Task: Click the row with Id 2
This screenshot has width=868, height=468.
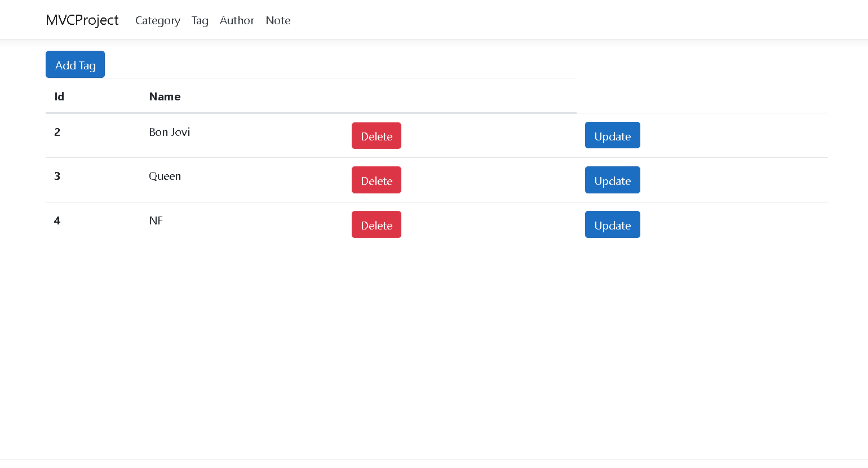Action: click(57, 132)
